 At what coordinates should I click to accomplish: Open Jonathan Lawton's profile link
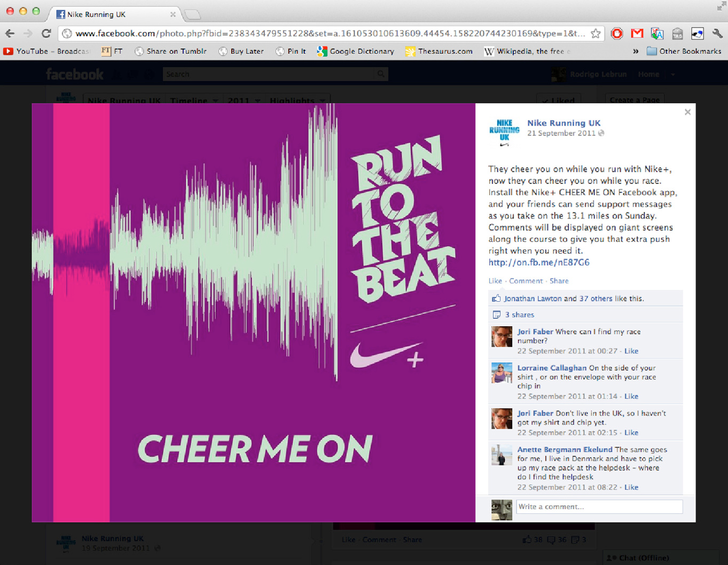click(x=533, y=299)
